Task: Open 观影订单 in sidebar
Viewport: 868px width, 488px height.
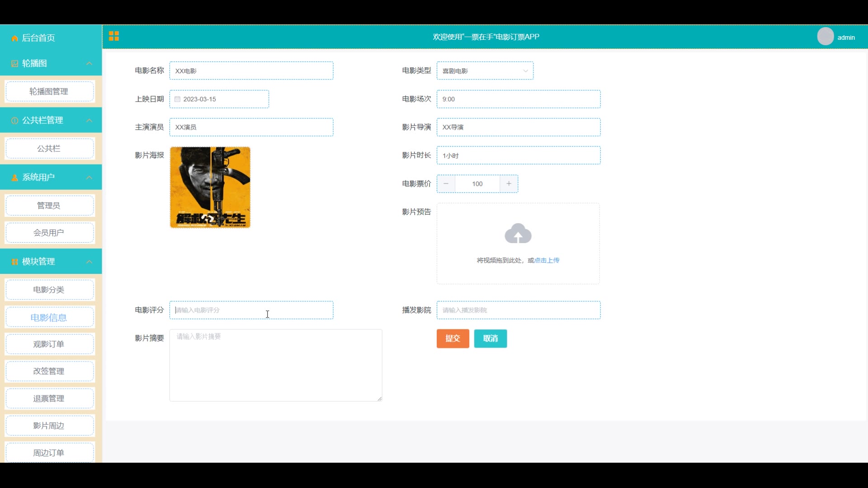Action: (x=49, y=344)
